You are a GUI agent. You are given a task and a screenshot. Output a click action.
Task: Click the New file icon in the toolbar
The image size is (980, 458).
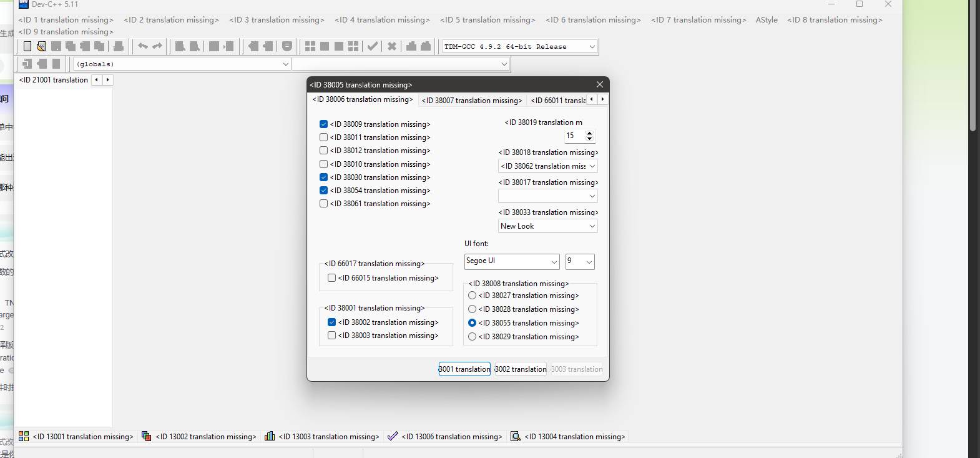[x=27, y=46]
